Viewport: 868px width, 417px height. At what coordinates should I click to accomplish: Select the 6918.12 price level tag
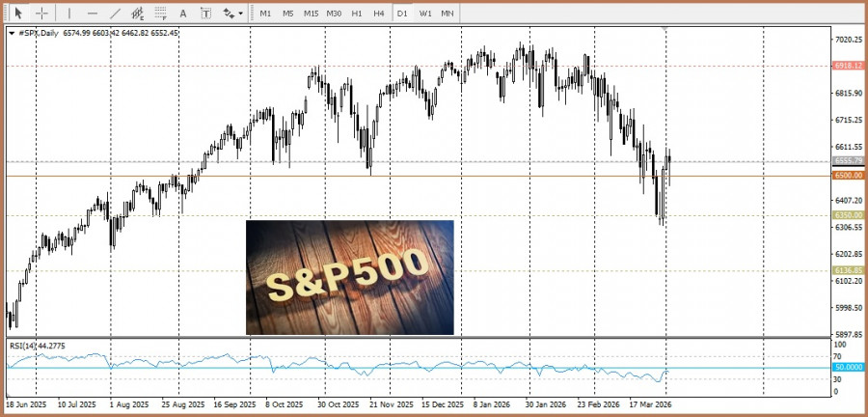point(849,66)
